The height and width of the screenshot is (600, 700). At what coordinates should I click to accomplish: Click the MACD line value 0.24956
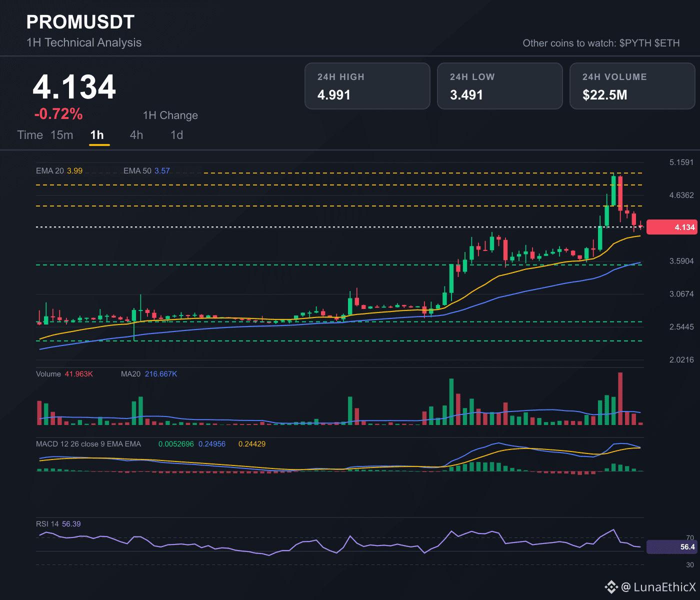click(212, 444)
